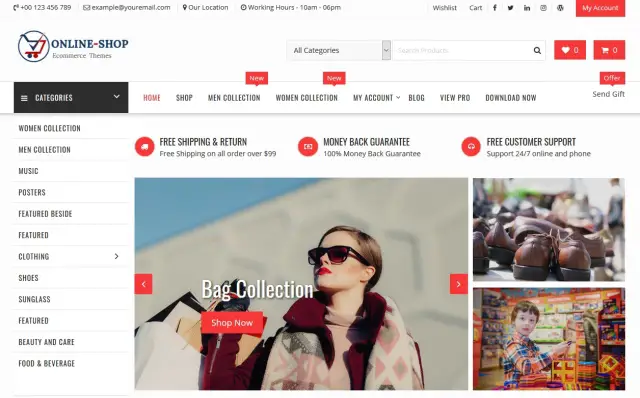
Task: Select Men Collection in sidebar categories
Action: click(x=44, y=150)
